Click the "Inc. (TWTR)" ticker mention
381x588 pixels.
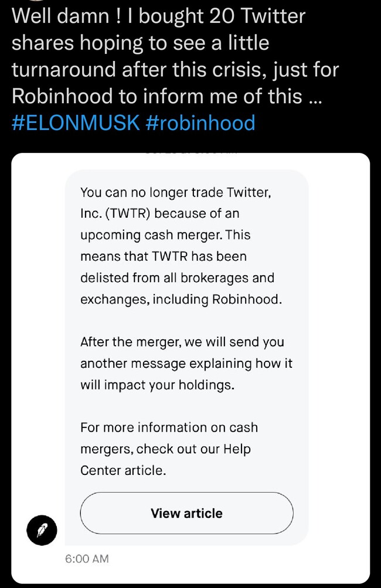click(115, 213)
